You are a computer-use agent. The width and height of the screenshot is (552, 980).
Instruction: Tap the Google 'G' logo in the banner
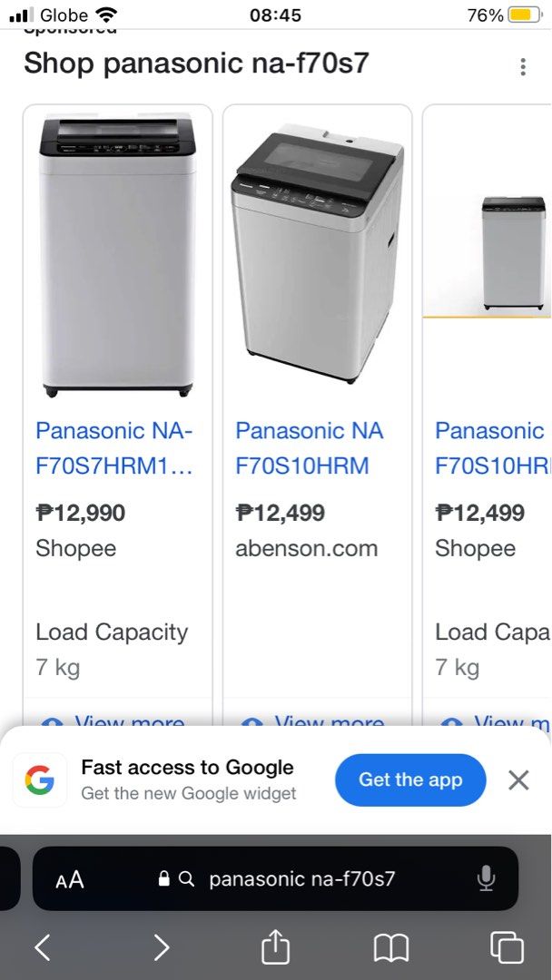(39, 779)
